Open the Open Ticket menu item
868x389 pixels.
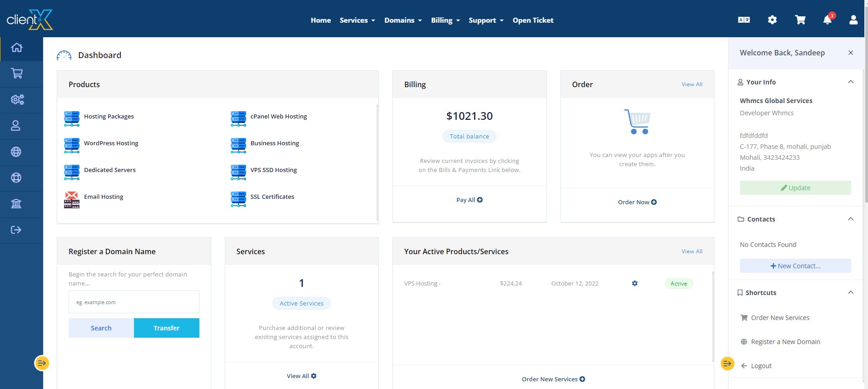[533, 20]
